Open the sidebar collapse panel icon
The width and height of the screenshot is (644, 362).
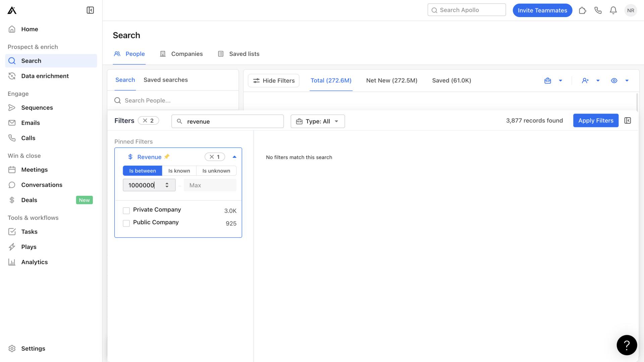pos(91,10)
